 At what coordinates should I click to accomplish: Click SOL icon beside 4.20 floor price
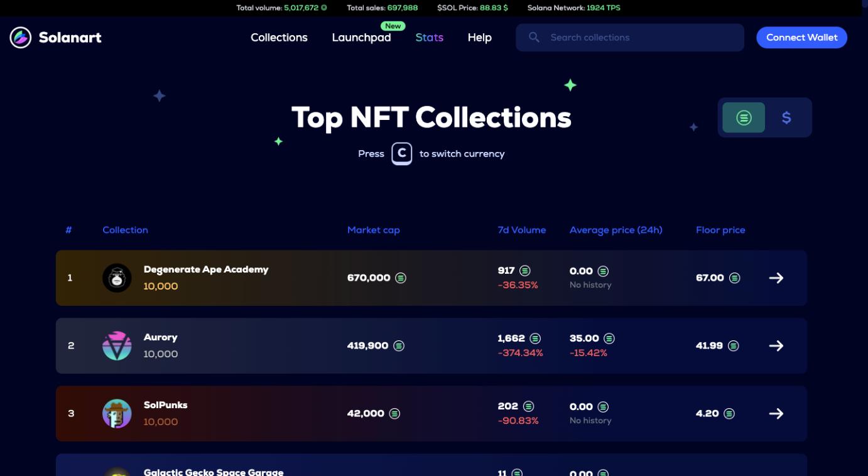[x=729, y=413]
